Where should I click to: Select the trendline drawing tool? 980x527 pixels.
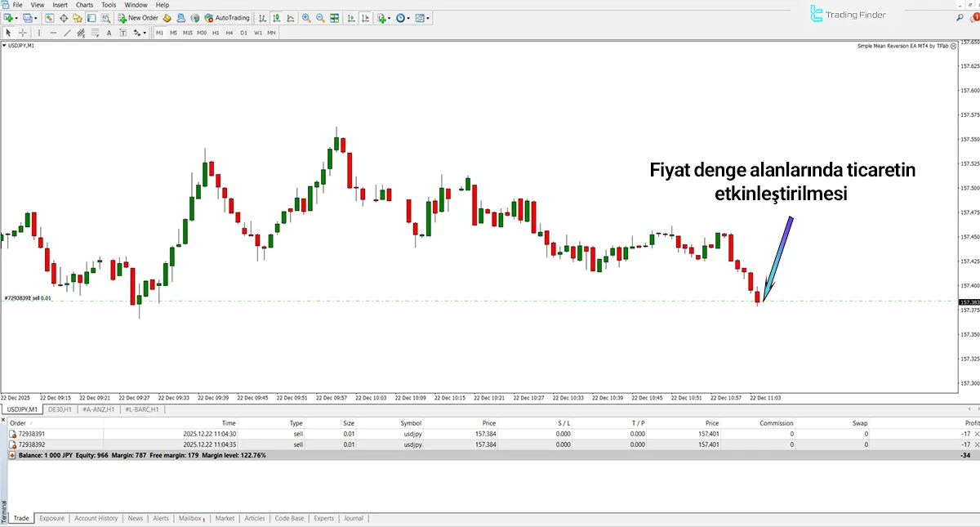(x=66, y=33)
